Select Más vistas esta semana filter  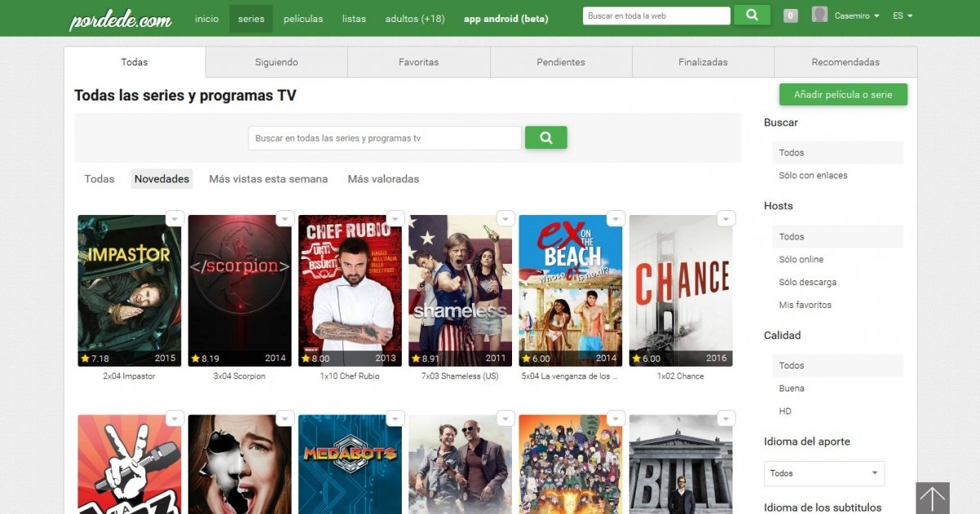point(268,179)
